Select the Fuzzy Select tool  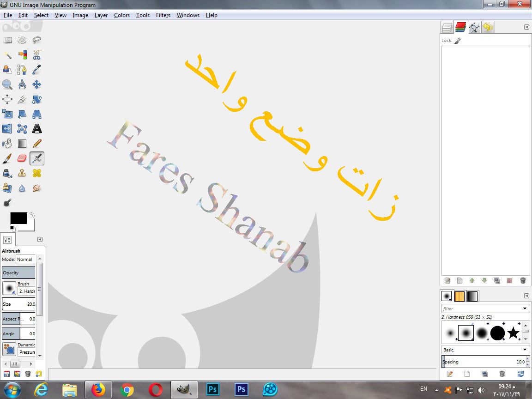click(7, 54)
